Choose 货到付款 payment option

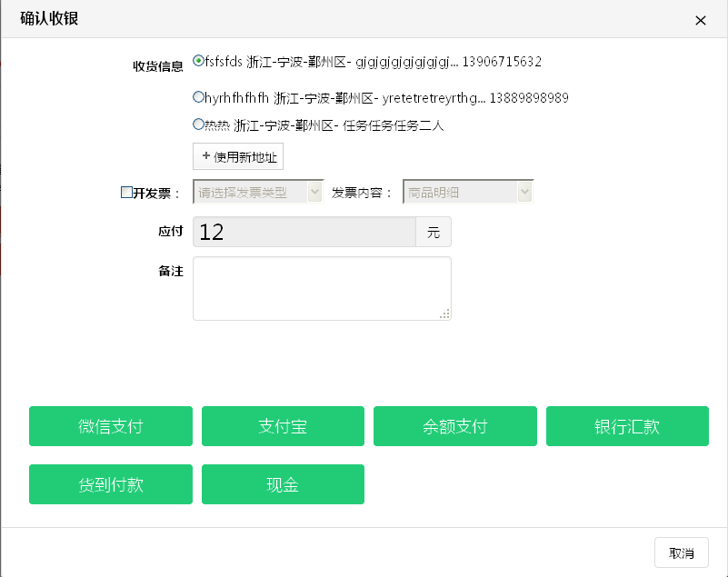(x=111, y=484)
